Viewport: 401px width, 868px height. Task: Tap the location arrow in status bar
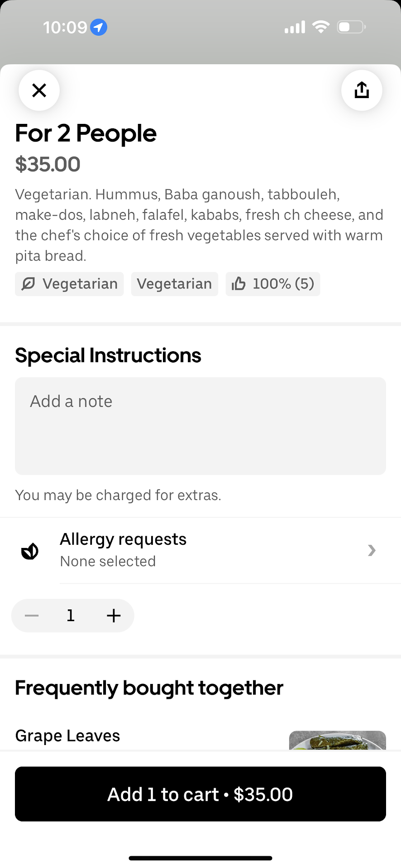click(99, 28)
